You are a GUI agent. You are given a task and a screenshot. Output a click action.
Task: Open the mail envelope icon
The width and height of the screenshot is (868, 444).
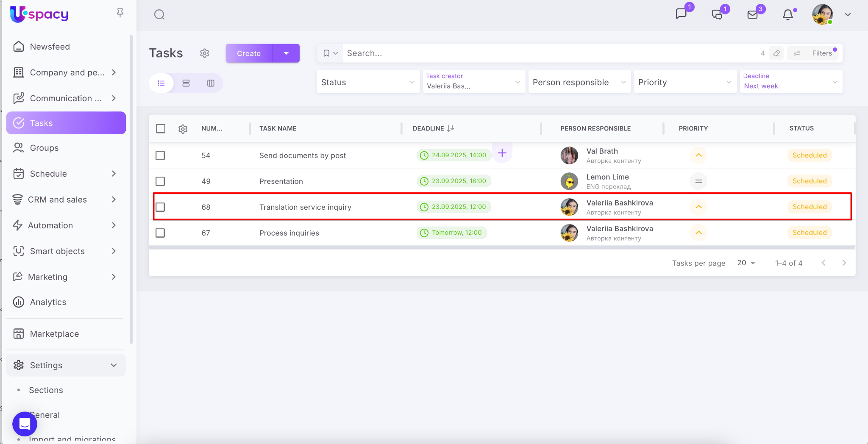752,15
